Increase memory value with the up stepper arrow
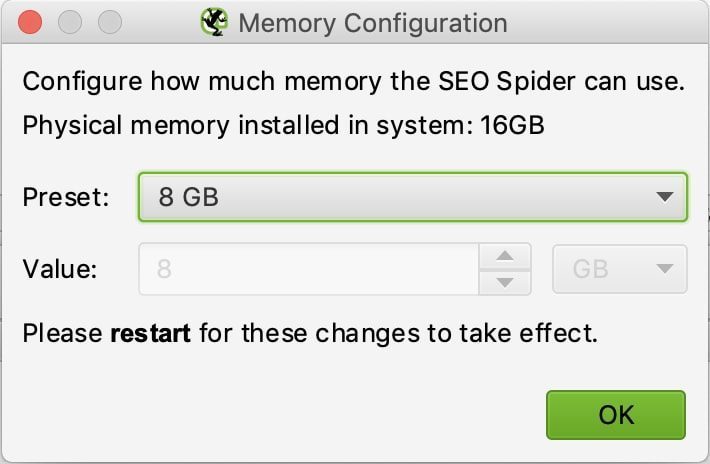710x464 pixels. click(504, 256)
